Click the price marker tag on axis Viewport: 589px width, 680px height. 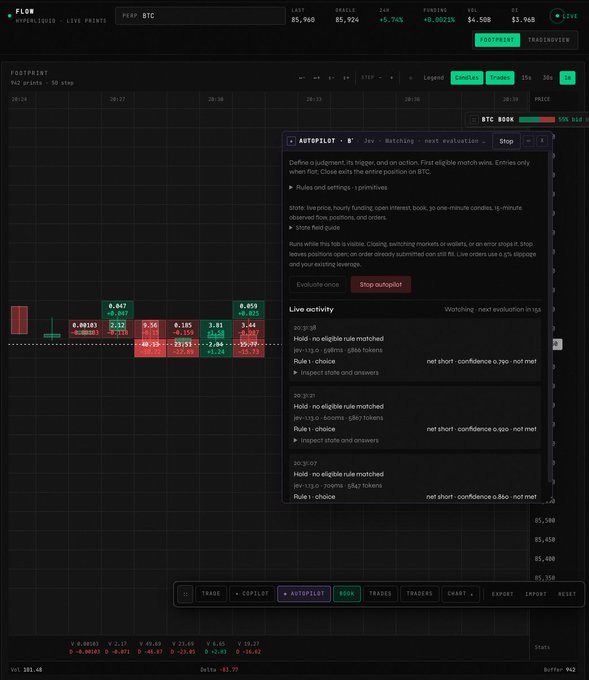557,344
